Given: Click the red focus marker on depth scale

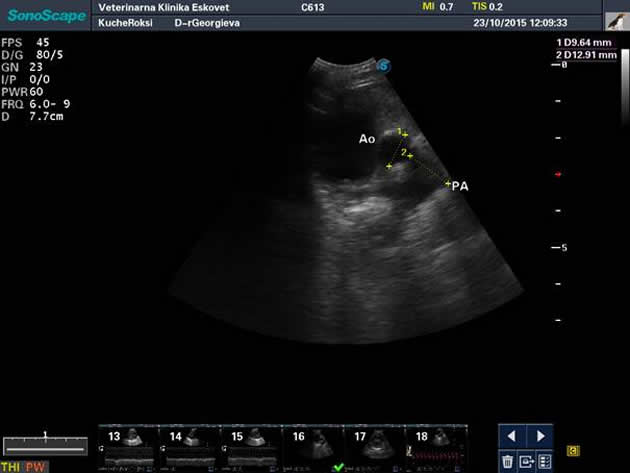Looking at the screenshot, I should point(558,174).
